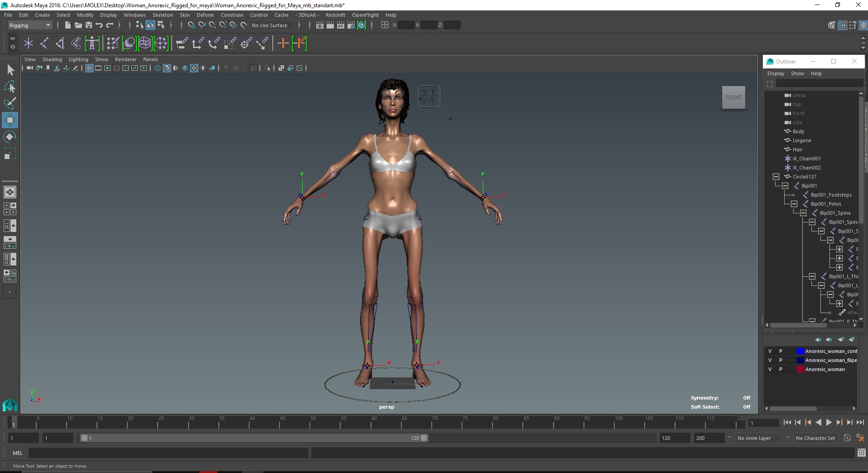Viewport: 868px width, 473px height.
Task: Click the Create Lattice shelf icon
Action: (145, 43)
